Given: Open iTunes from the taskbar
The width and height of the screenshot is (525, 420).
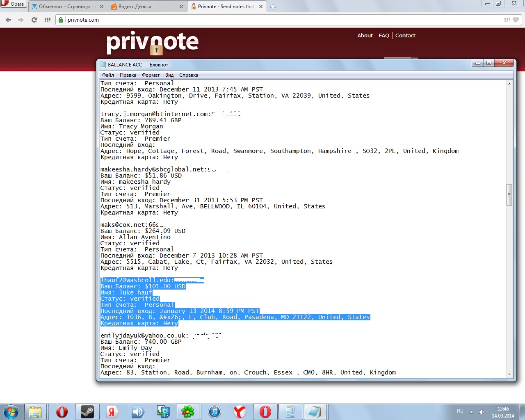Looking at the screenshot, I should [x=214, y=412].
